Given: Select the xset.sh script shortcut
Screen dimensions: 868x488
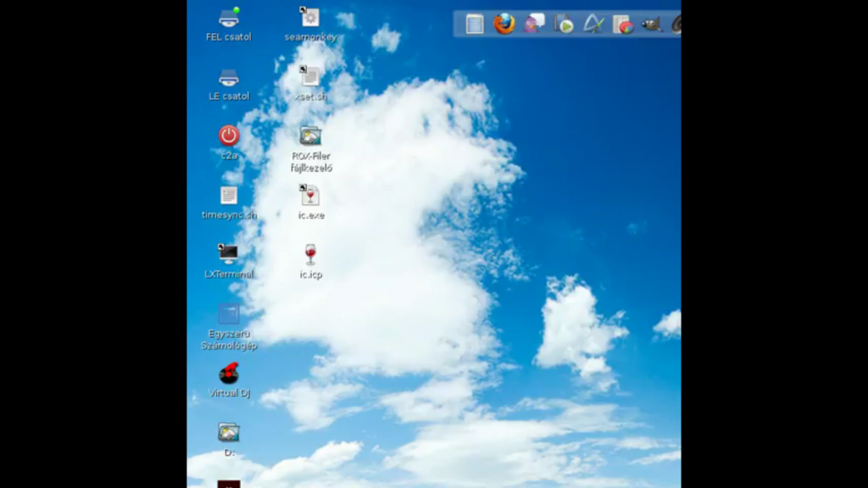Looking at the screenshot, I should (x=310, y=77).
